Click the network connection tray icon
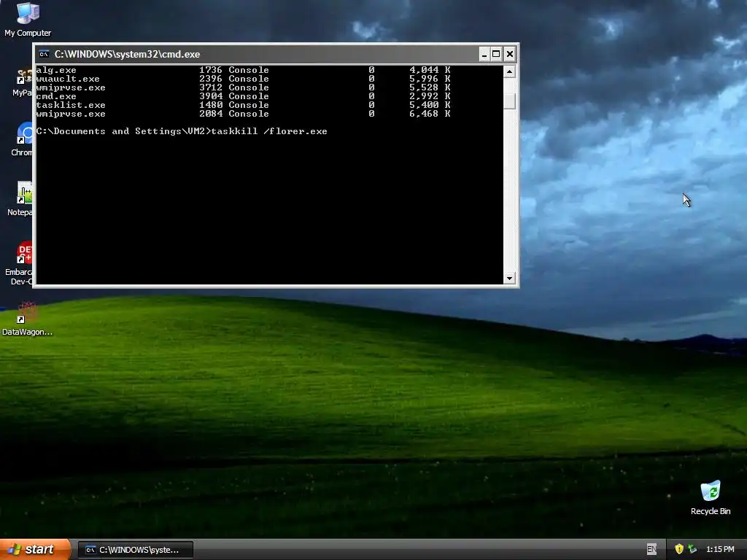This screenshot has width=747, height=560. tap(693, 549)
